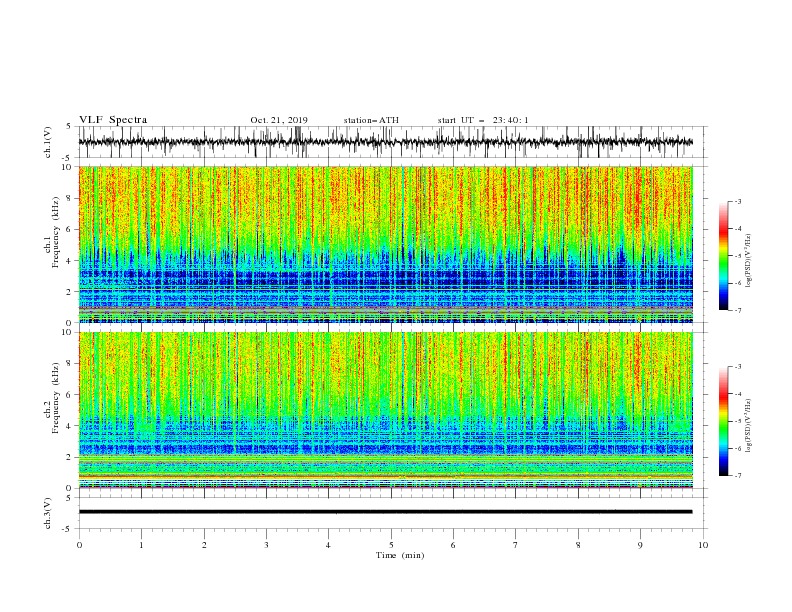The height and width of the screenshot is (612, 792).
Task: Click the ch.2 "Frequency (kHz)" axis label
Action: click(56, 398)
